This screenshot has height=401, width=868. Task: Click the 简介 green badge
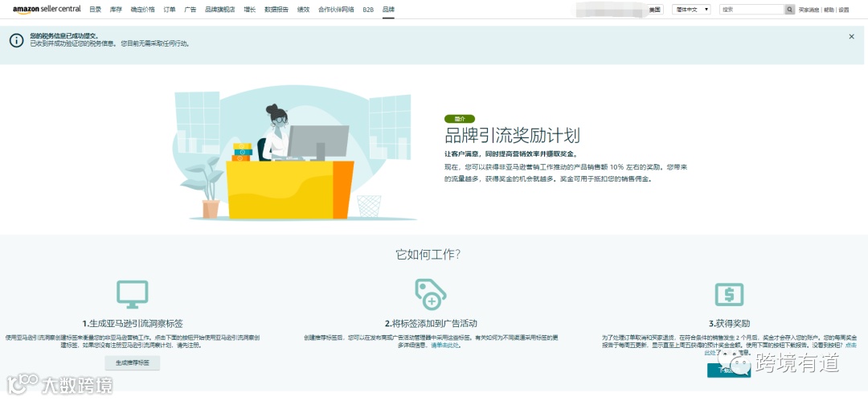tap(460, 118)
